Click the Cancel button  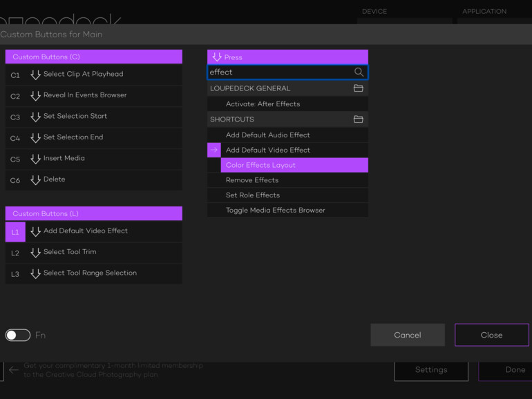pyautogui.click(x=408, y=335)
